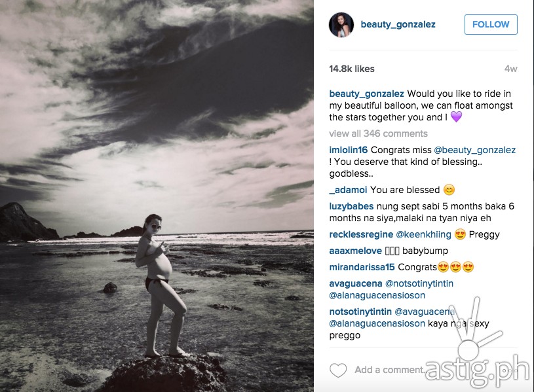Screen dimensions: 534x392
Task: Click @beauty_gonzalez mention in imlolin16 comment
Action: (x=475, y=150)
